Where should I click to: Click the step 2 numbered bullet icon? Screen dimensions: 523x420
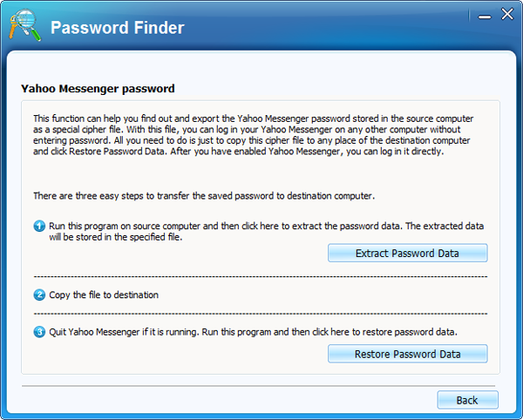(x=39, y=295)
